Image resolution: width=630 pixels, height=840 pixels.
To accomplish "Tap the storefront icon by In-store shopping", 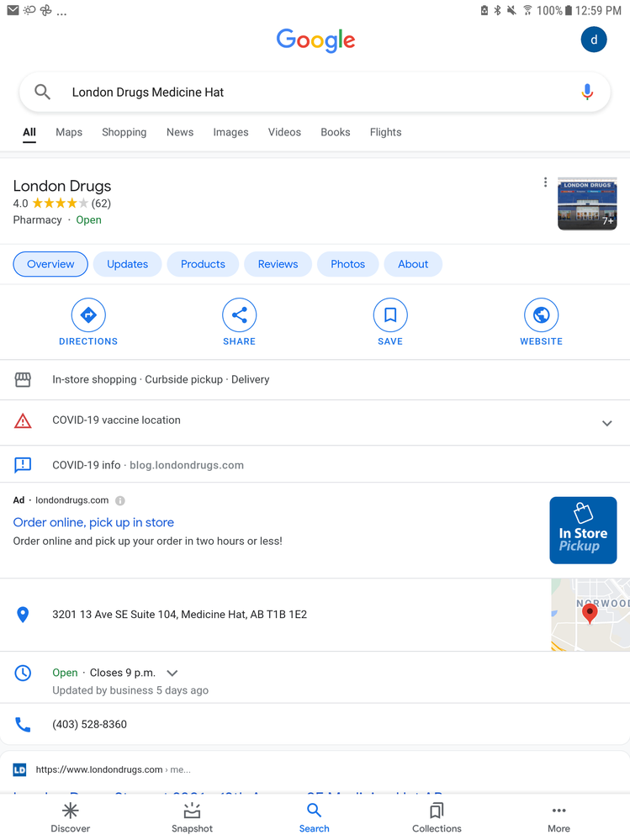I will [23, 379].
